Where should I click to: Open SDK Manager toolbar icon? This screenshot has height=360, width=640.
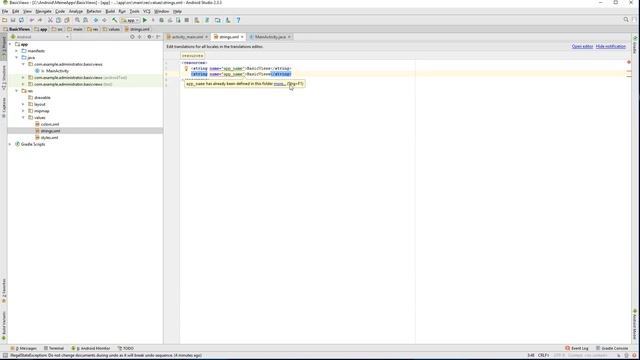[x=228, y=20]
